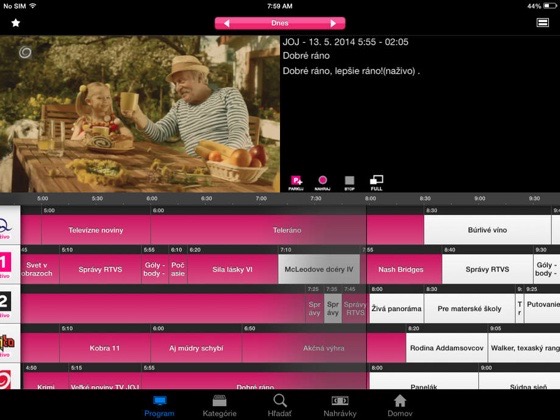Select Svet v obrazoch programme
Viewport: 560px width, 420px height.
pyautogui.click(x=40, y=269)
